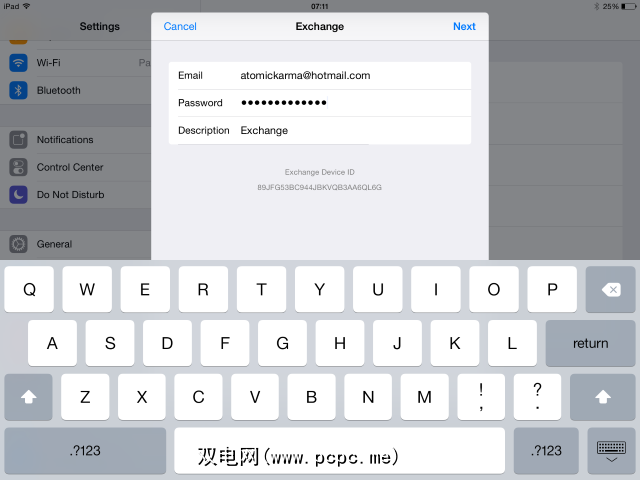The image size is (640, 480).
Task: Tap the right Shift arrow key
Action: (x=602, y=397)
